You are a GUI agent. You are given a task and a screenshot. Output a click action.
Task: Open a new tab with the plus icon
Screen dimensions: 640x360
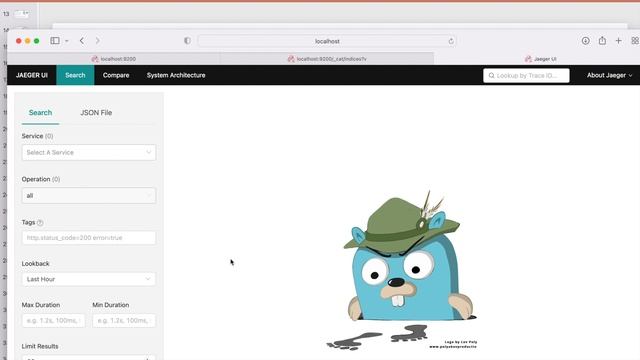618,41
